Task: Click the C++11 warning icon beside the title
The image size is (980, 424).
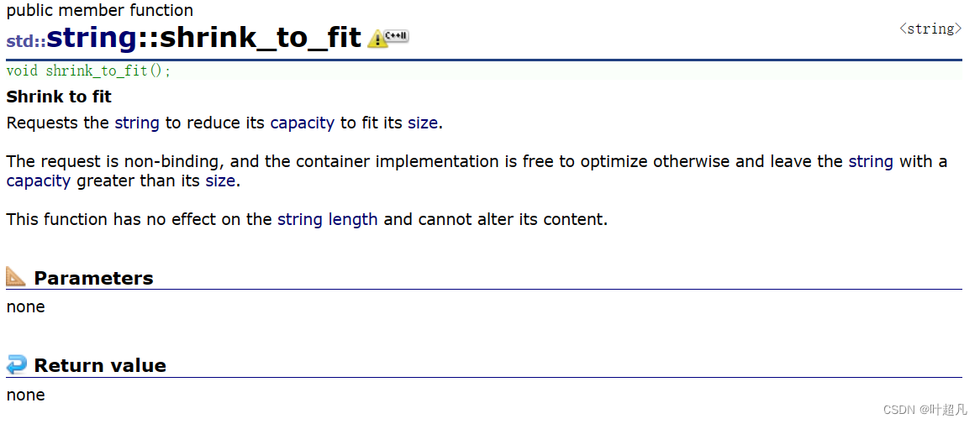Action: 387,38
